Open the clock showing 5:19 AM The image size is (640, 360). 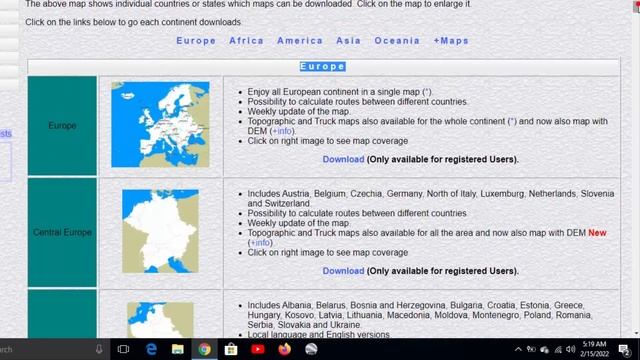(594, 349)
